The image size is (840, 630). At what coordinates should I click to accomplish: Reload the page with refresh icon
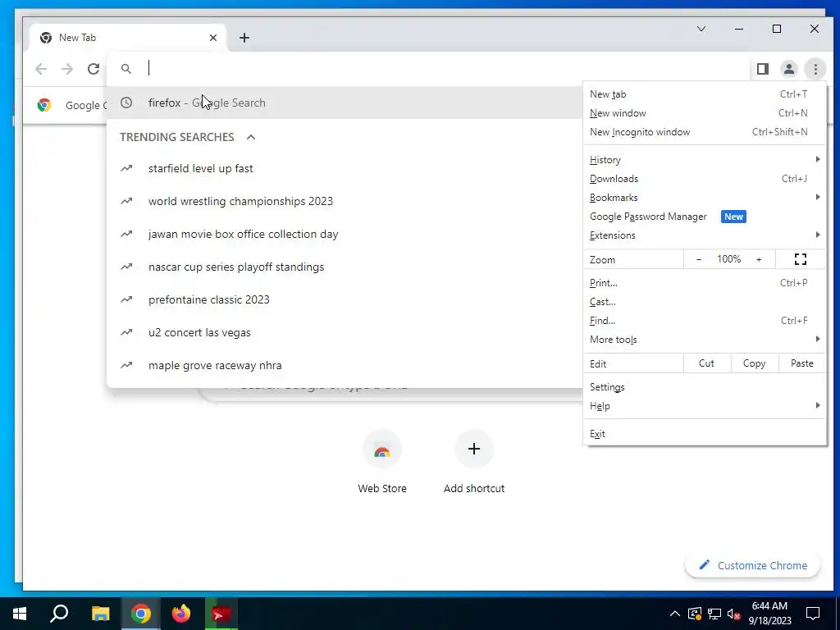pyautogui.click(x=94, y=69)
